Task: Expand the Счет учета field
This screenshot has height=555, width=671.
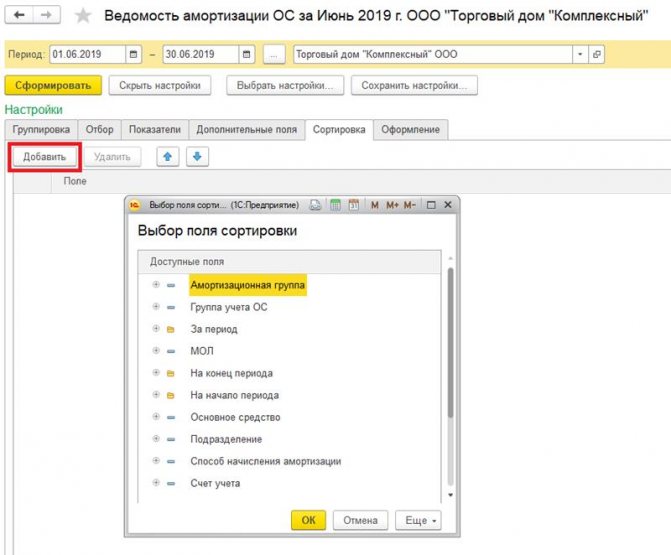Action: click(156, 483)
